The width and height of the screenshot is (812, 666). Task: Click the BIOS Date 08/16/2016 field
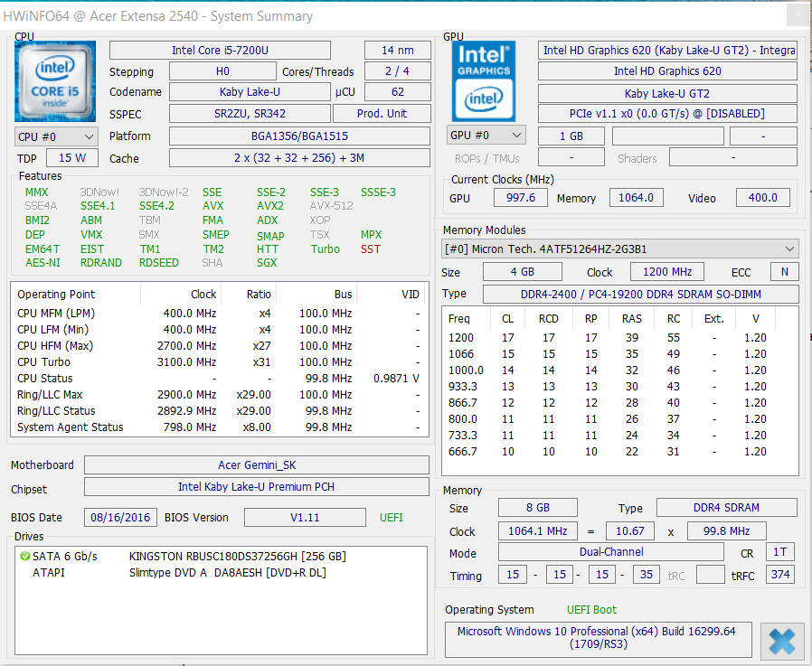(x=121, y=518)
